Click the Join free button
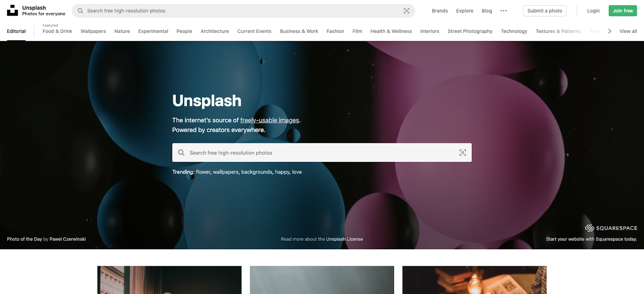Image resolution: width=644 pixels, height=294 pixels. click(623, 11)
